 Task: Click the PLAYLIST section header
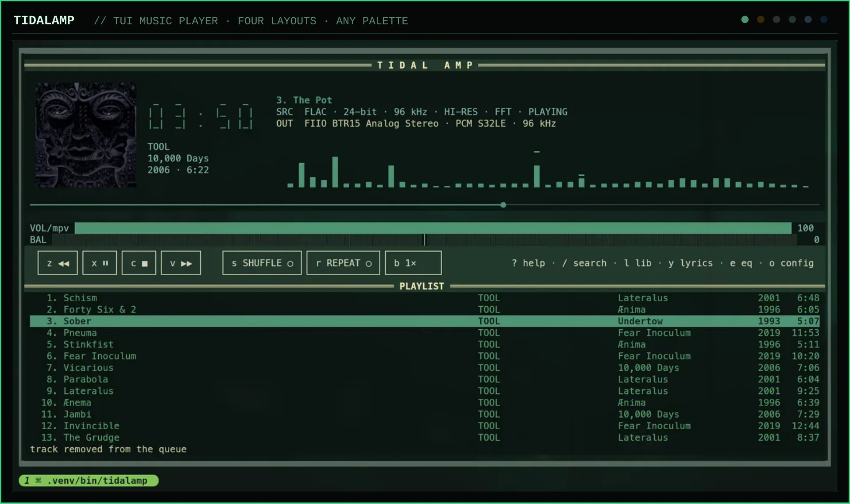pyautogui.click(x=421, y=286)
